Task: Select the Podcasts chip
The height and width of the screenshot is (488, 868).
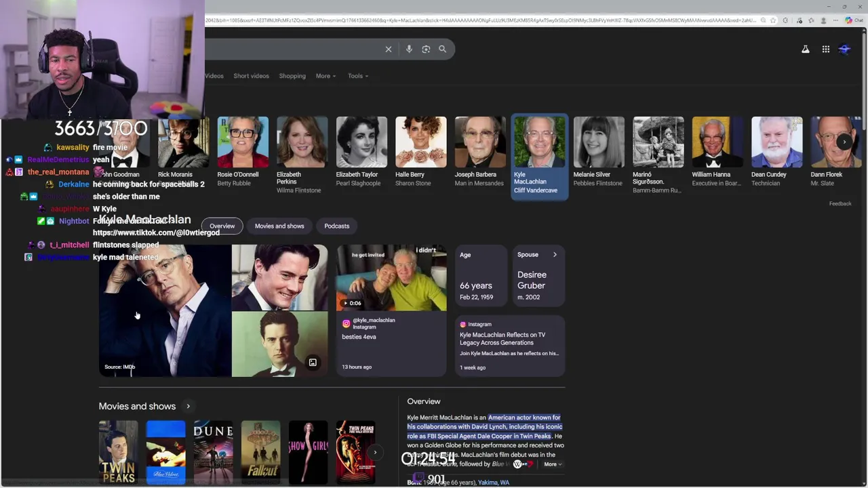Action: 336,226
